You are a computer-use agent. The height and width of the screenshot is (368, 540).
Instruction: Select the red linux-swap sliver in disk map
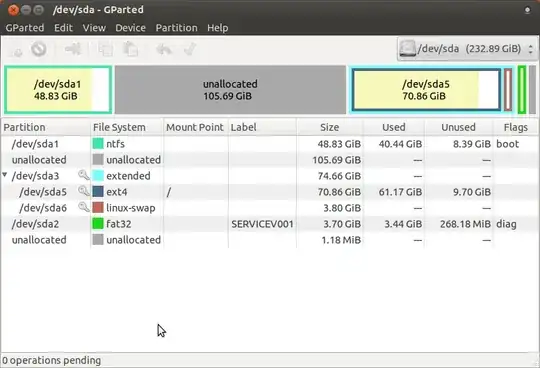(x=508, y=90)
